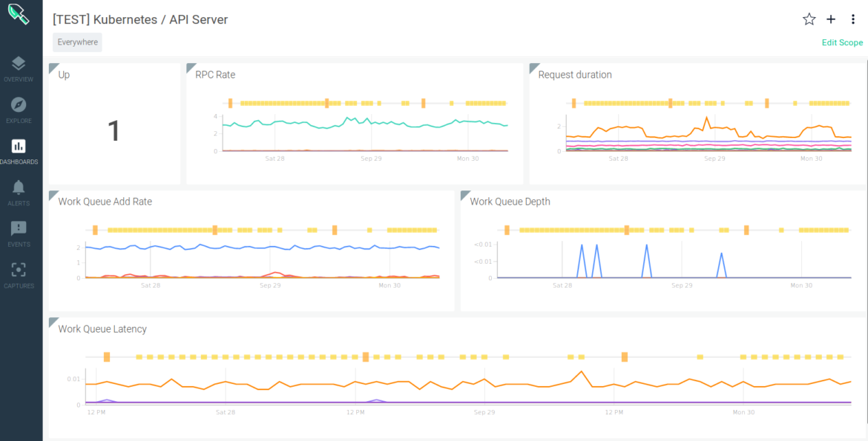Click "Sat 28" label under Work Queue Add Rate

point(151,285)
